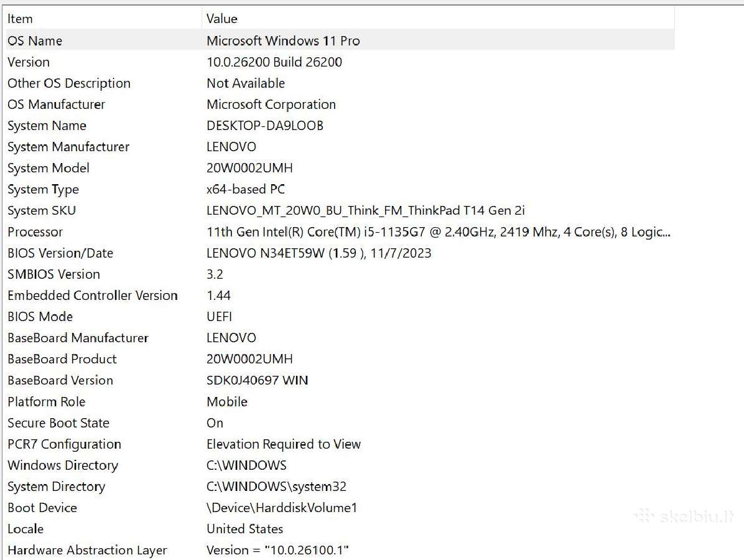Select value SDK0J40697 WIN
The width and height of the screenshot is (744, 560).
pos(257,381)
